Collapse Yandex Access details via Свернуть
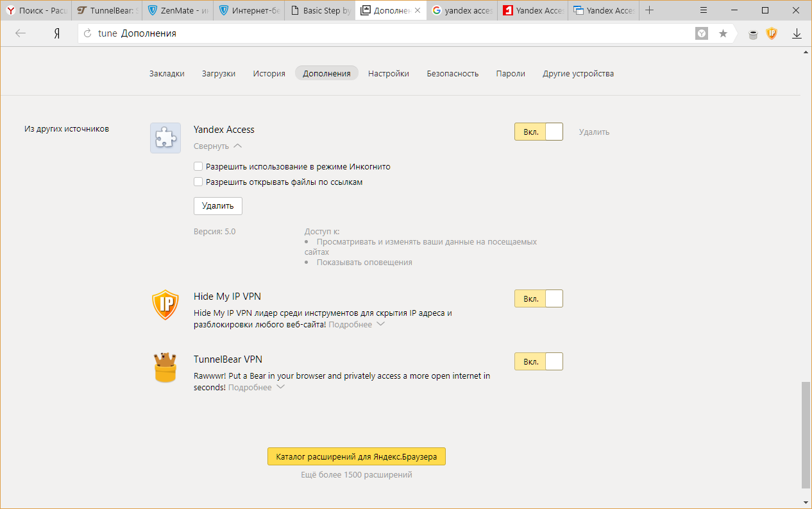Screen dimensions: 812x509 point(217,146)
